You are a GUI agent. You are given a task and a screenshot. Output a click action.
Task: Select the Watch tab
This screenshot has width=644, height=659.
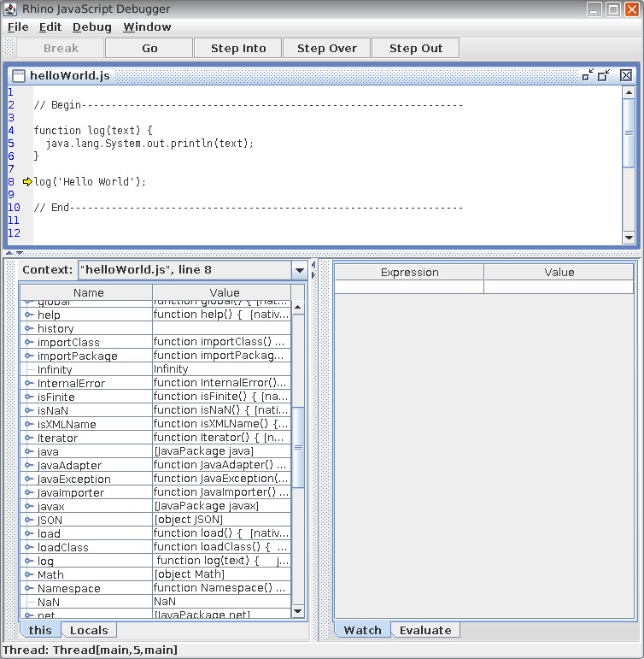click(362, 630)
